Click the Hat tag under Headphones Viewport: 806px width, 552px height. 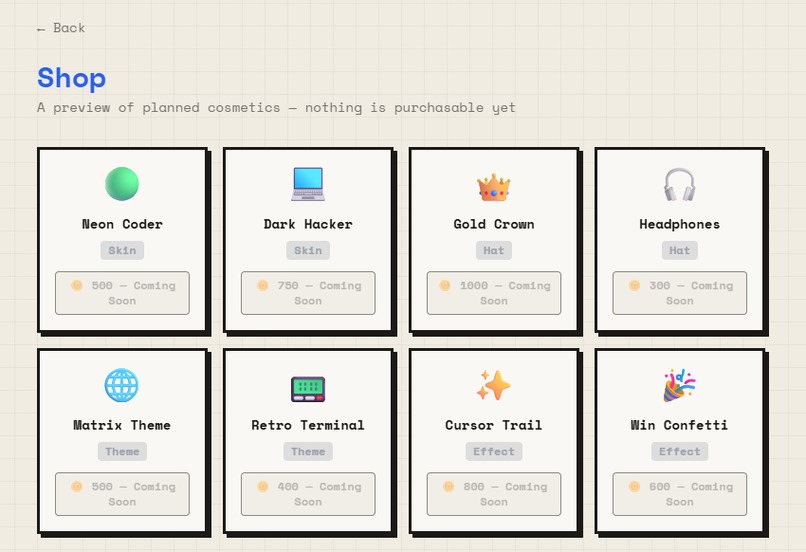point(680,250)
